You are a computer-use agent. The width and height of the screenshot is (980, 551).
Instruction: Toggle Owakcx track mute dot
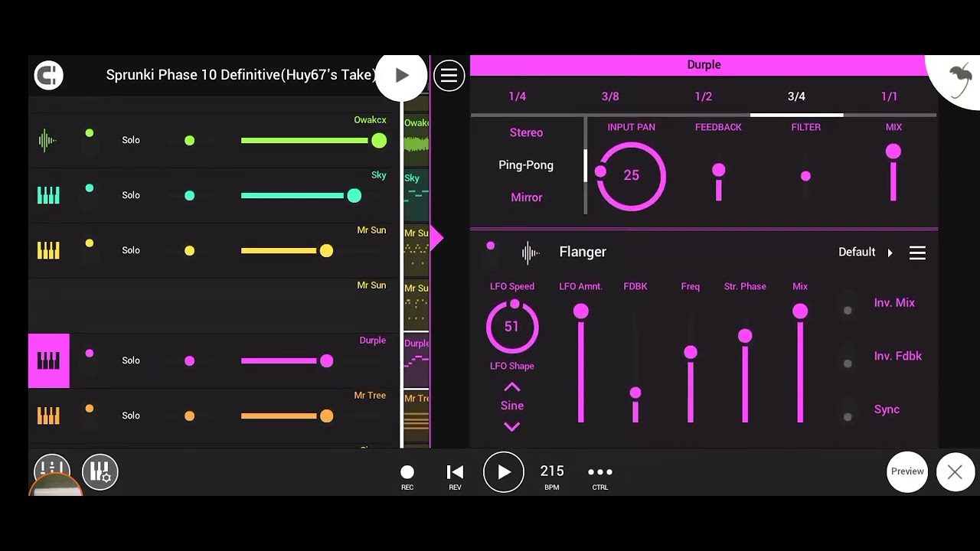[x=90, y=133]
